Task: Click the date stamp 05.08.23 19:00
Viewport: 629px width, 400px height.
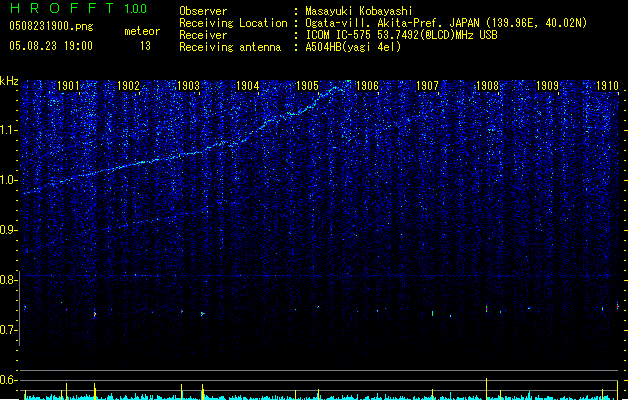Action: point(51,46)
